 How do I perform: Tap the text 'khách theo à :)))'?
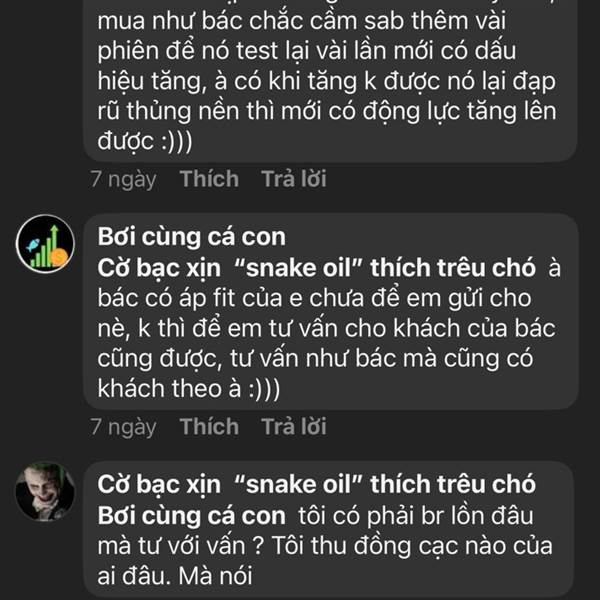[189, 389]
